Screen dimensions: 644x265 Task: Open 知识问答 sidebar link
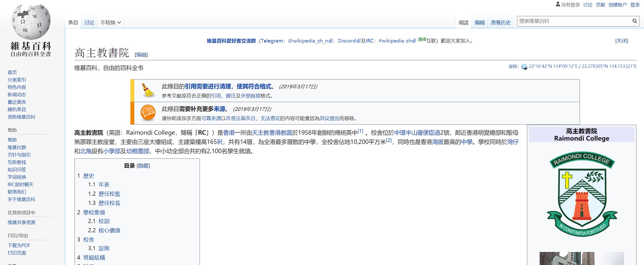coord(17,170)
